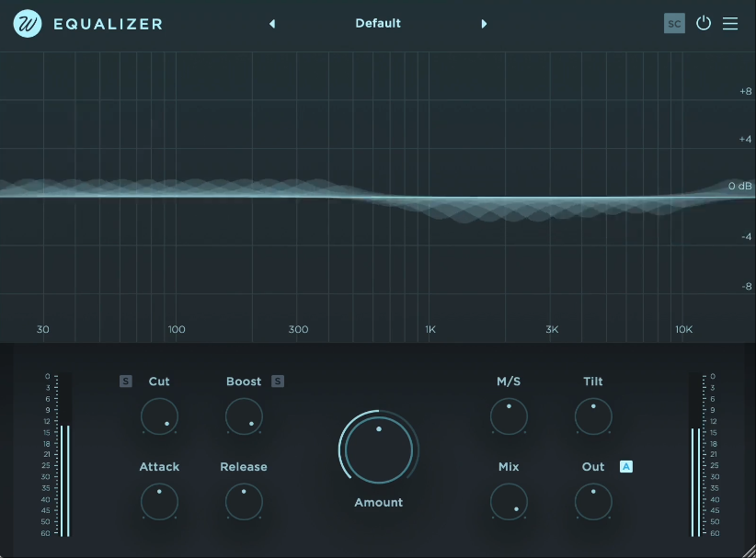Open the hamburger menu

point(730,24)
